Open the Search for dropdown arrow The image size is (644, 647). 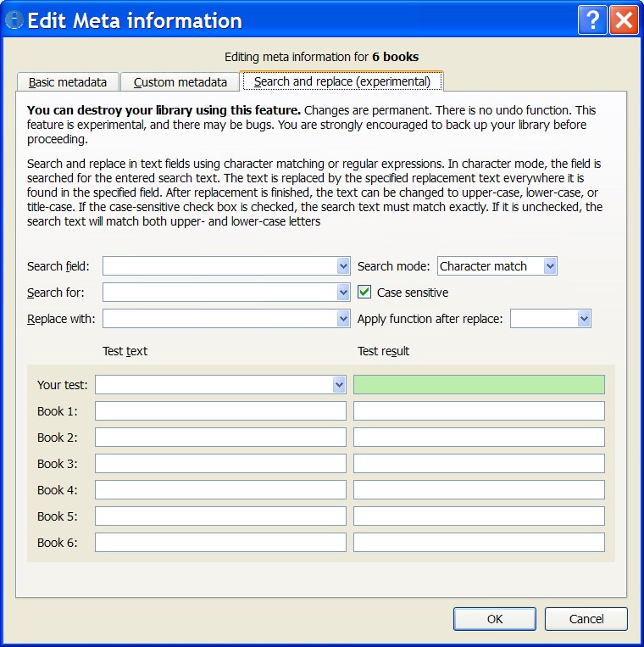point(343,293)
